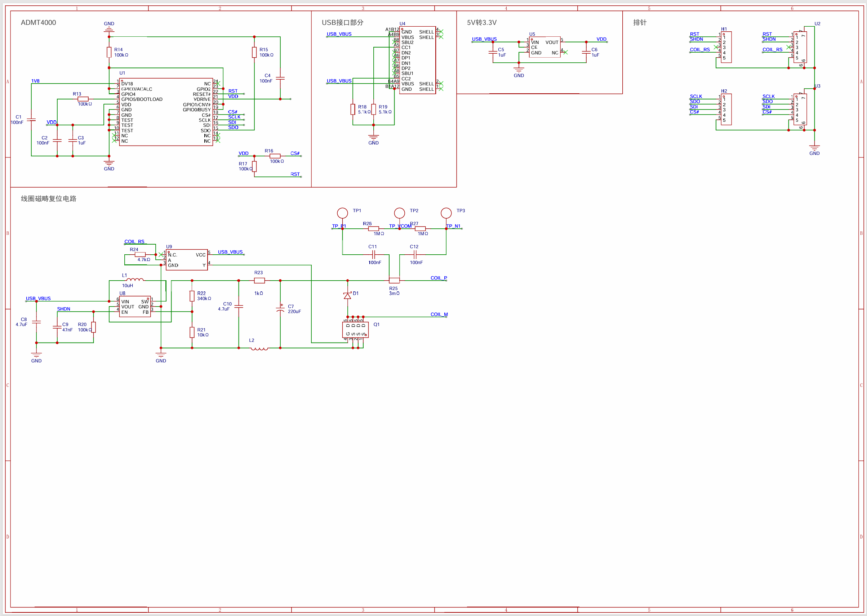The height and width of the screenshot is (616, 867).
Task: Click the U8 boost converter chip
Action: tap(135, 307)
